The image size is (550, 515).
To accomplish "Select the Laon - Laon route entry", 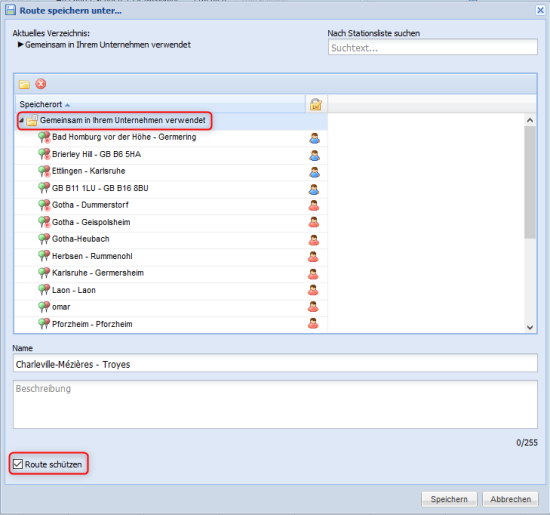I will (74, 290).
